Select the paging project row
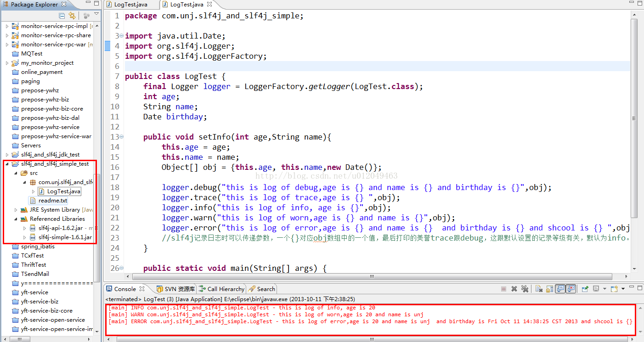This screenshot has height=342, width=644. click(30, 81)
